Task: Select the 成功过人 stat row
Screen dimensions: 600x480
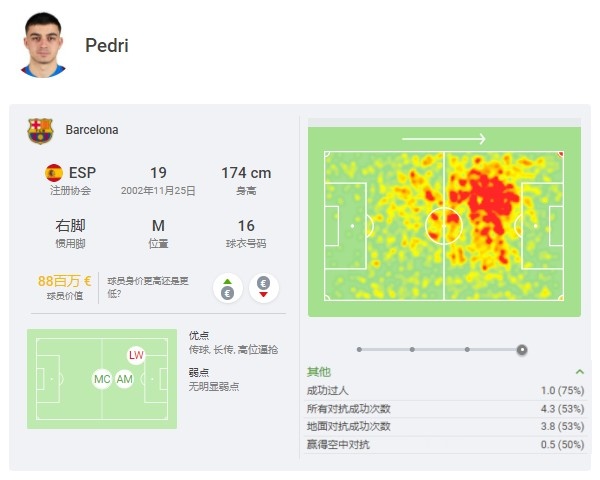Action: (x=445, y=391)
